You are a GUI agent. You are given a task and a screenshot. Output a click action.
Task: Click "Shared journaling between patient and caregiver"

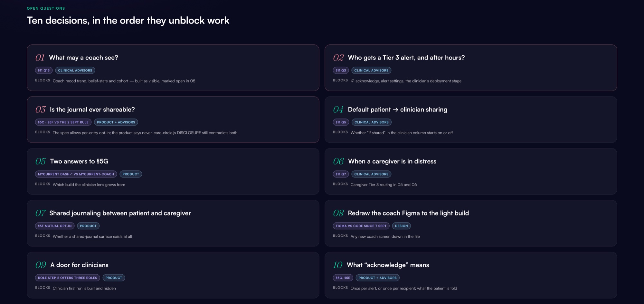pyautogui.click(x=120, y=213)
